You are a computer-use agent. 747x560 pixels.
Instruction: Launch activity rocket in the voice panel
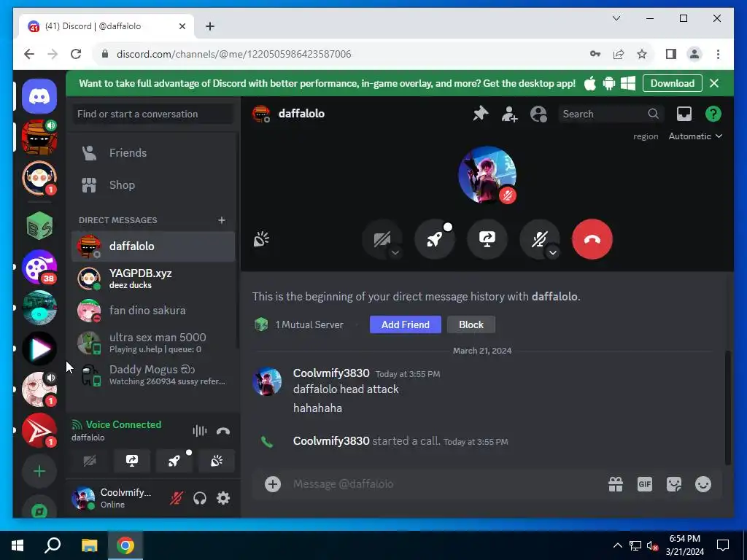pos(174,461)
